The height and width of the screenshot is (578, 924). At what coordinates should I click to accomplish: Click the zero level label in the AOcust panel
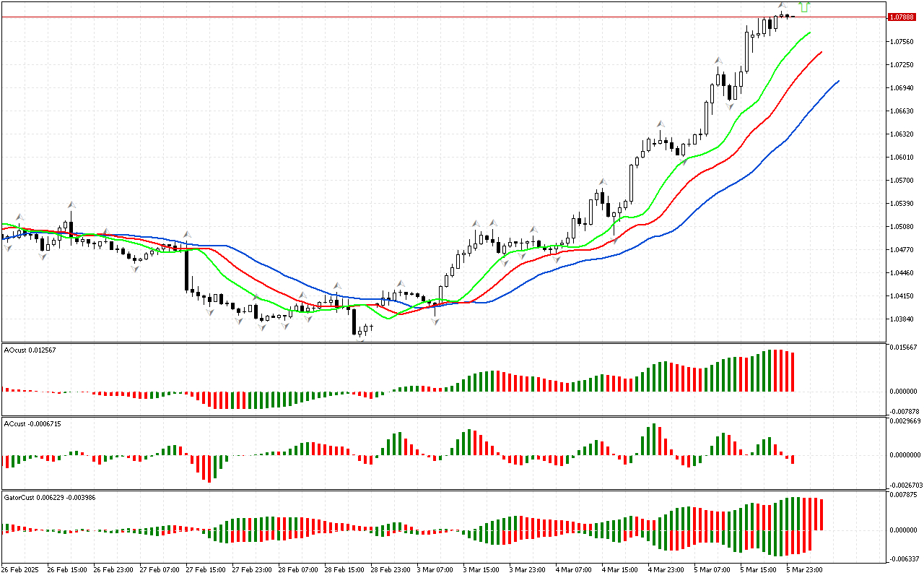(905, 392)
